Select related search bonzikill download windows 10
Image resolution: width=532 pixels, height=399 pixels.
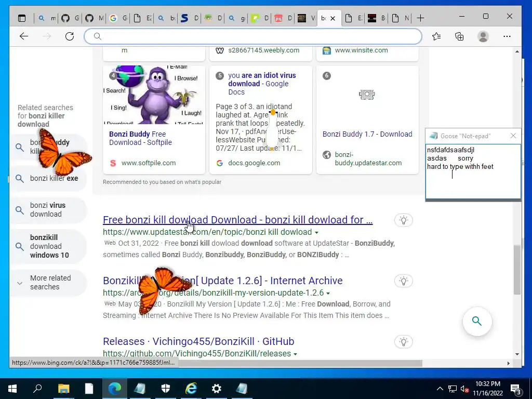(x=48, y=246)
